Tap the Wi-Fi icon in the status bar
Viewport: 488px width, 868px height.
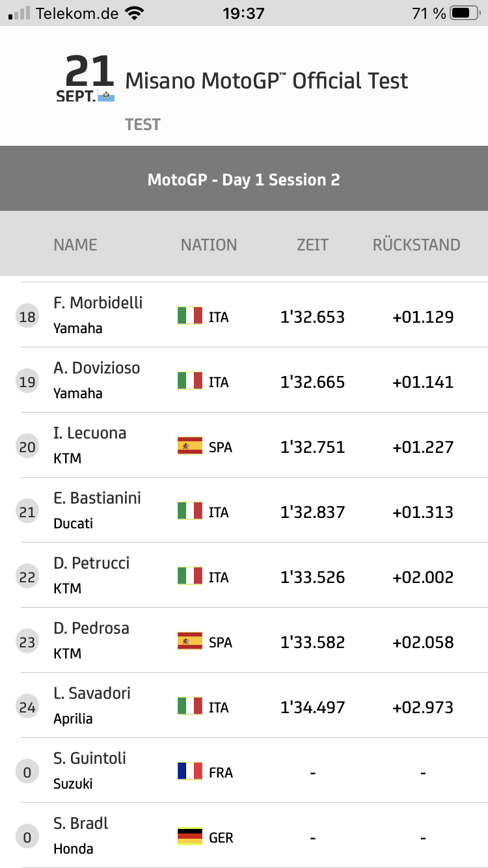pyautogui.click(x=135, y=13)
